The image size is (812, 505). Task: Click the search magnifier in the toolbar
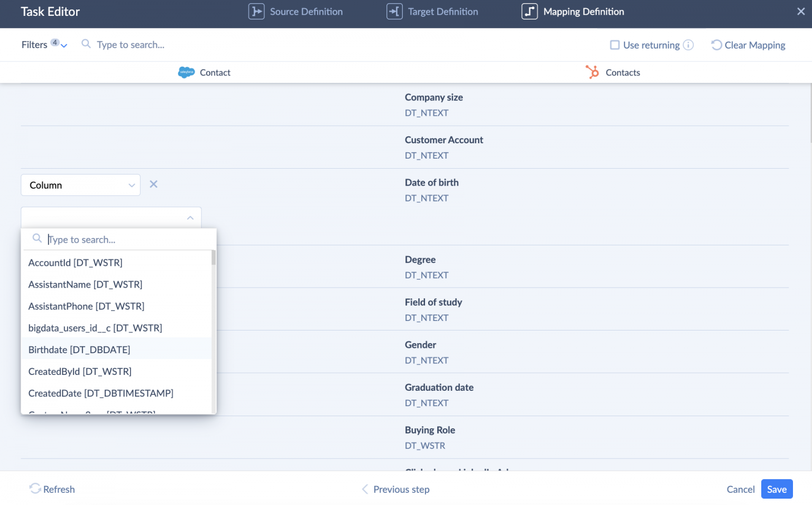tap(86, 44)
